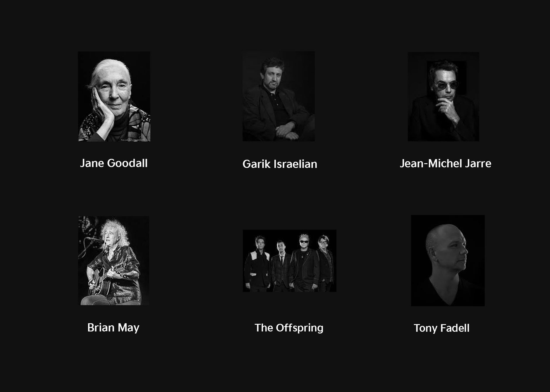Click Jean-Michel Jarre's dark sunglasses
Screen dimensions: 550x392
pos(446,86)
